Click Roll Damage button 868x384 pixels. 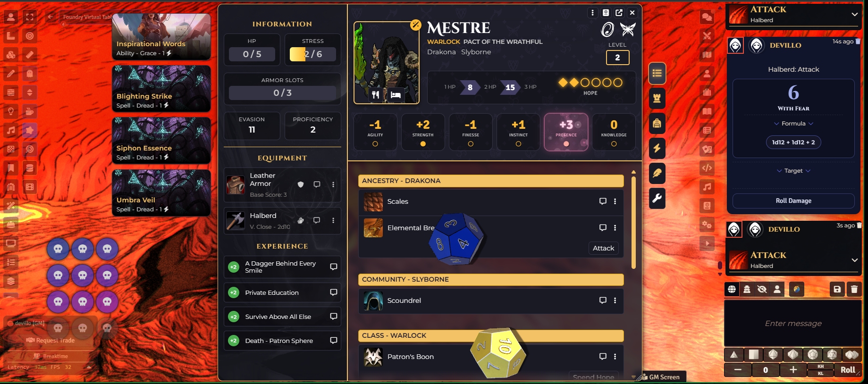click(793, 200)
